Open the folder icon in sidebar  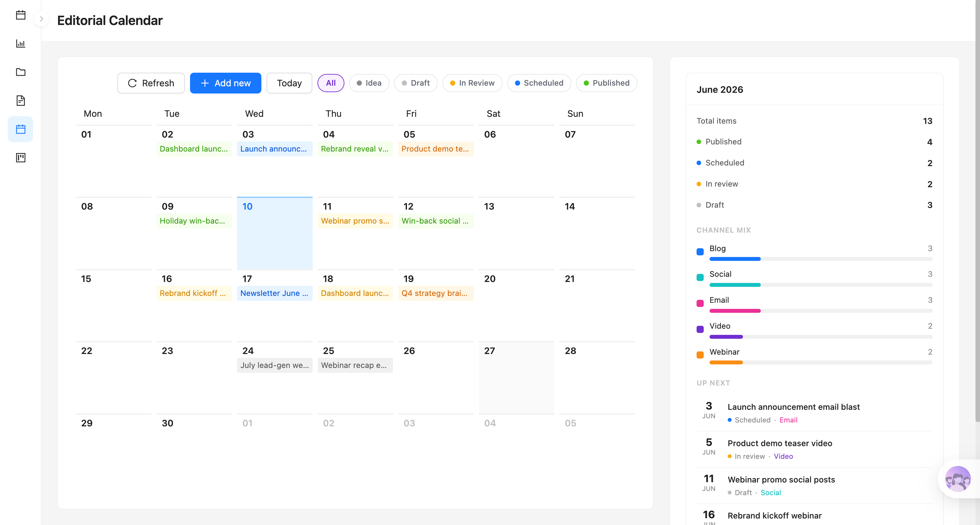coord(20,72)
